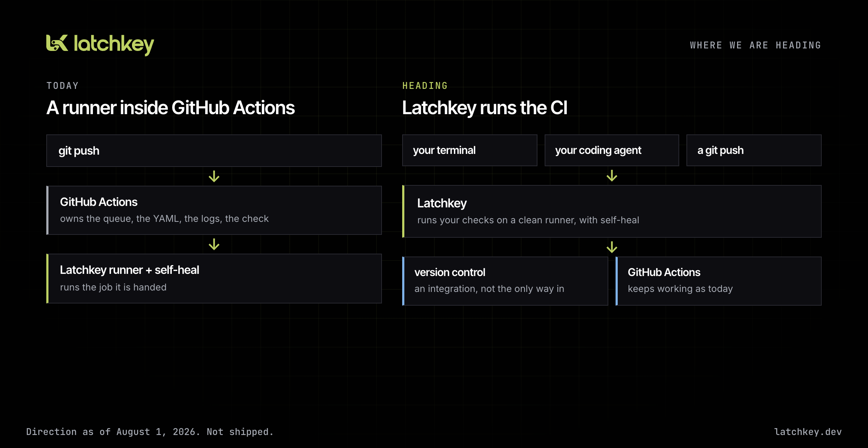Select the 'git push' box under Today
868x448 pixels.
click(214, 151)
